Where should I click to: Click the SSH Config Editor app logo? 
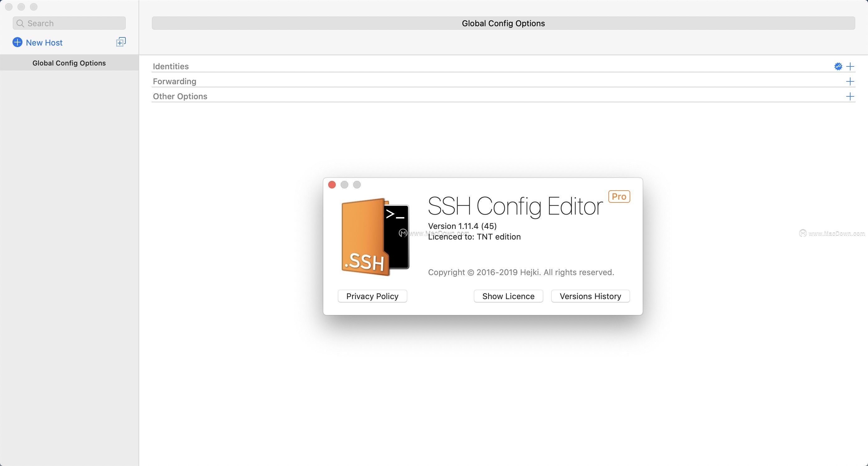coord(375,237)
